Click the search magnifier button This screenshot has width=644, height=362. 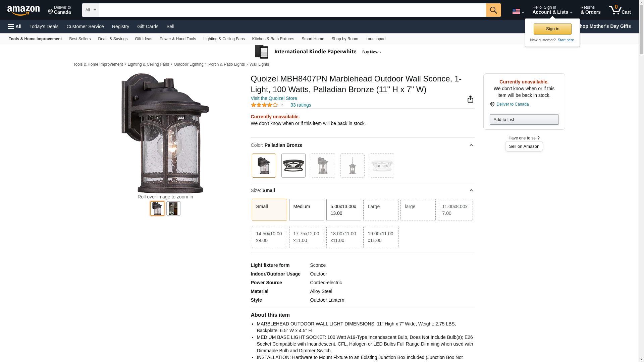click(x=493, y=10)
